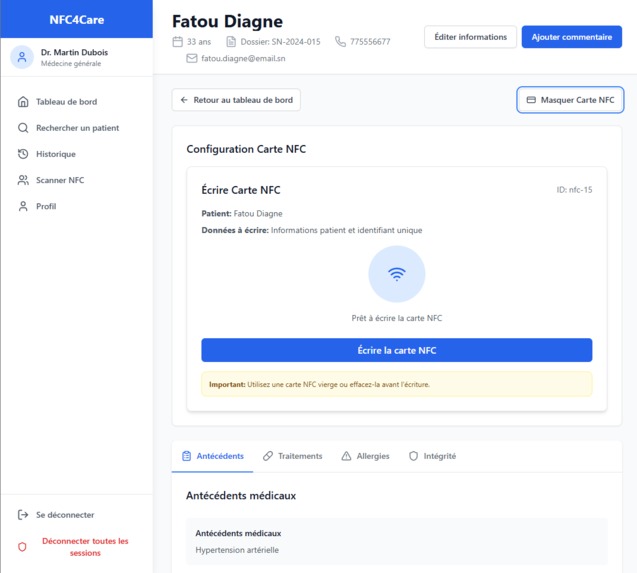Click the text Dossier: SN-2024-015
The width and height of the screenshot is (637, 573).
(280, 41)
